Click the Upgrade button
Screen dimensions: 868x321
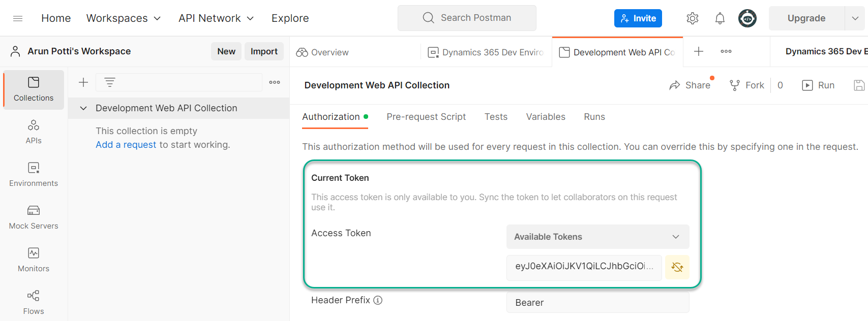pos(806,18)
